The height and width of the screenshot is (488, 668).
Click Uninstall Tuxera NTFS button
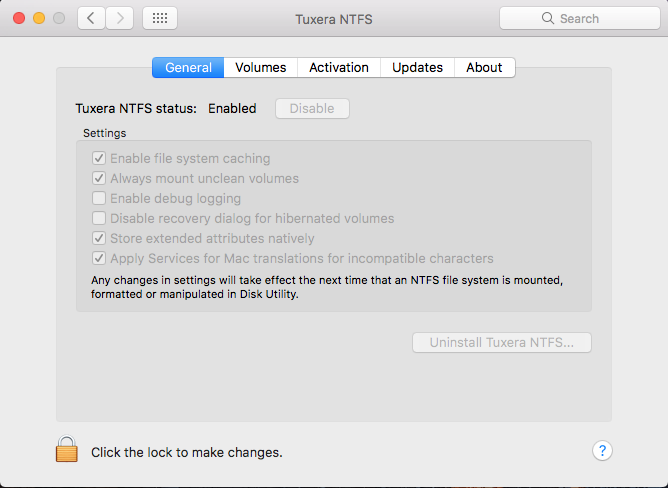[x=501, y=342]
